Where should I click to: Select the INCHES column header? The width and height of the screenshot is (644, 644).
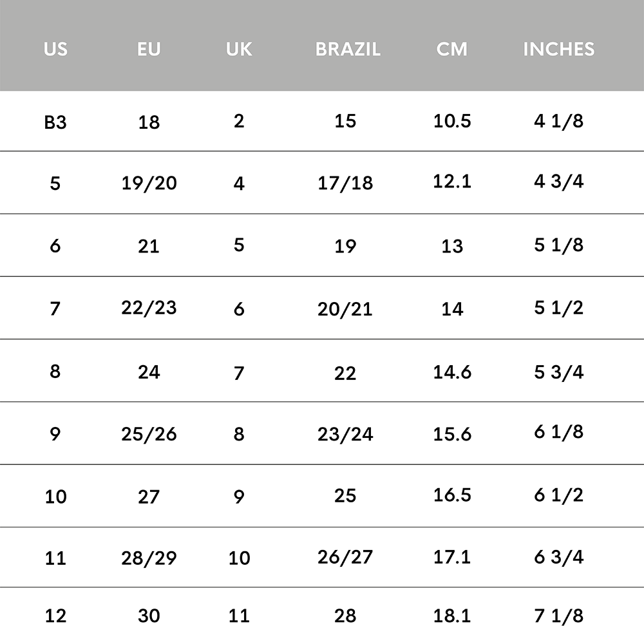click(x=558, y=49)
